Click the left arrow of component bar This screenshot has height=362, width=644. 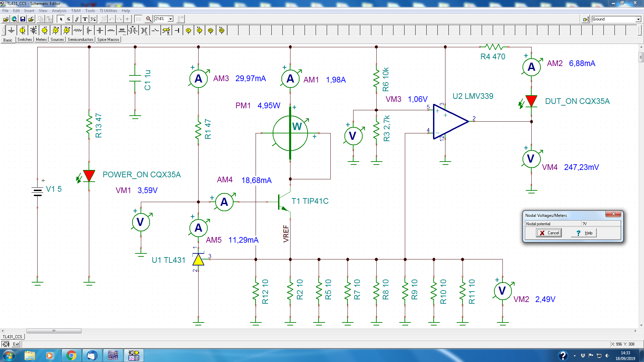pyautogui.click(x=3, y=31)
